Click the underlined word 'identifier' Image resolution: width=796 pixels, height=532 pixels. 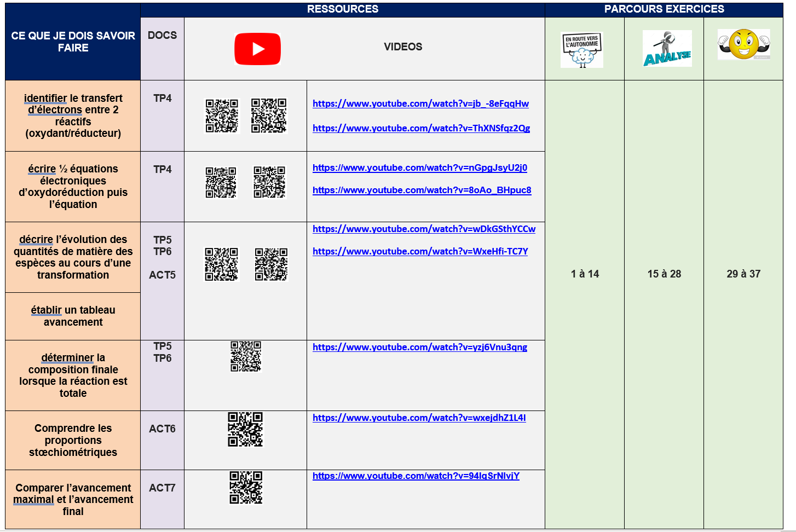tap(45, 98)
